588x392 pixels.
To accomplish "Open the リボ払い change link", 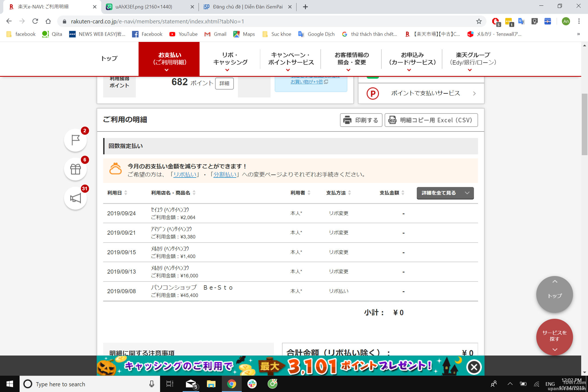I will (185, 174).
